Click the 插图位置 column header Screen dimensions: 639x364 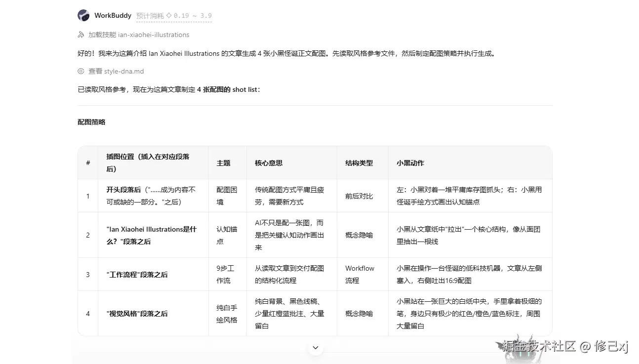(148, 162)
